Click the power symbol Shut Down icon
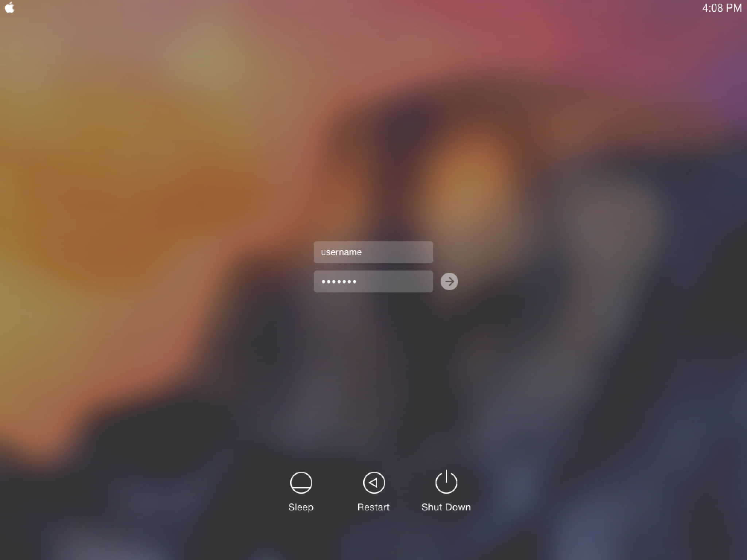Image resolution: width=747 pixels, height=560 pixels. (x=446, y=482)
